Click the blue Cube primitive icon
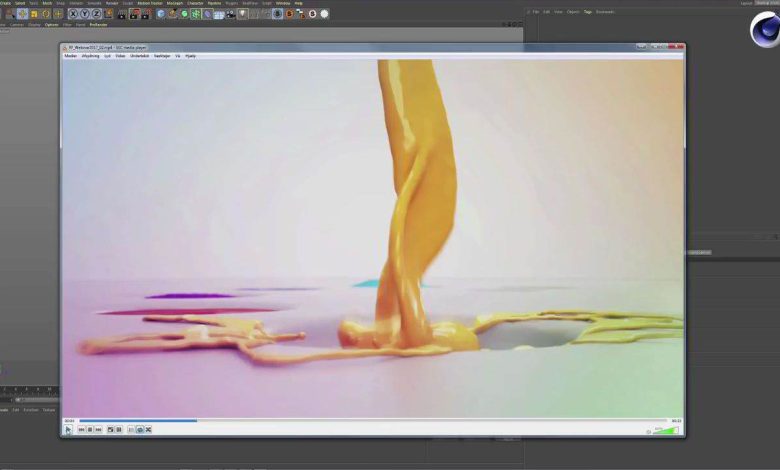The height and width of the screenshot is (470, 780). (x=160, y=14)
